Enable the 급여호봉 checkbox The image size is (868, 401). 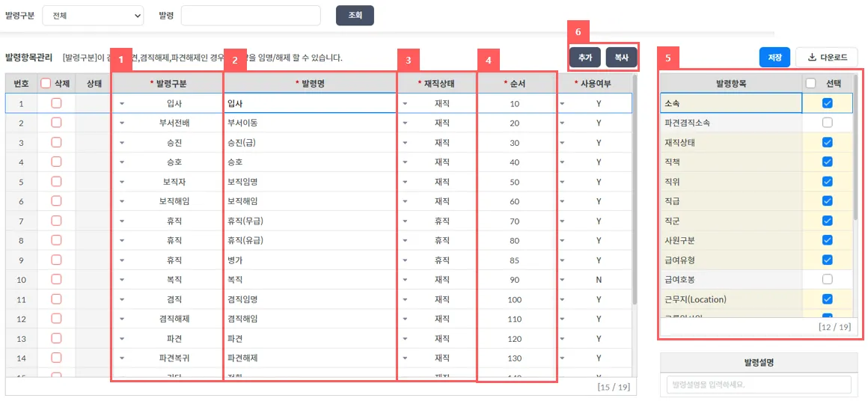coord(827,279)
